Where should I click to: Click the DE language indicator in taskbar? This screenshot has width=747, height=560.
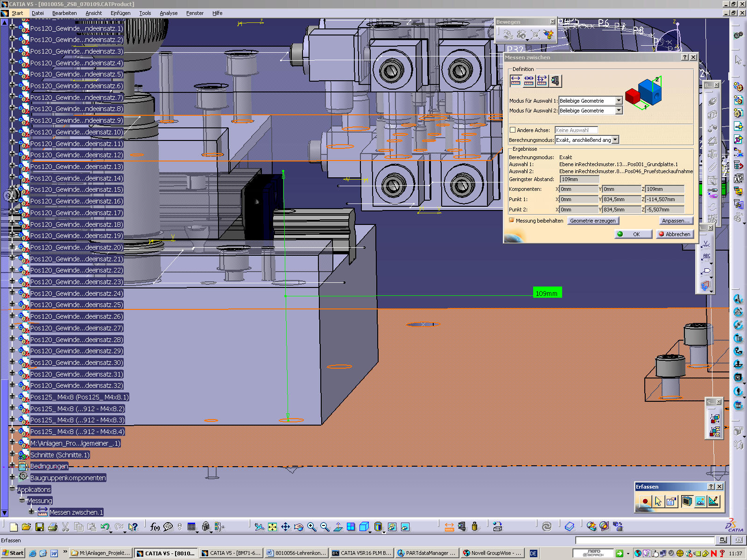coord(533,553)
